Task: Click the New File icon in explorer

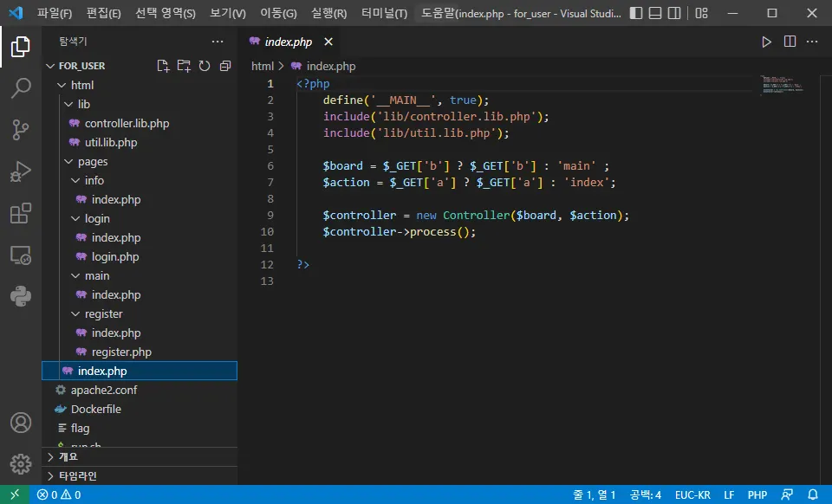Action: (x=163, y=66)
